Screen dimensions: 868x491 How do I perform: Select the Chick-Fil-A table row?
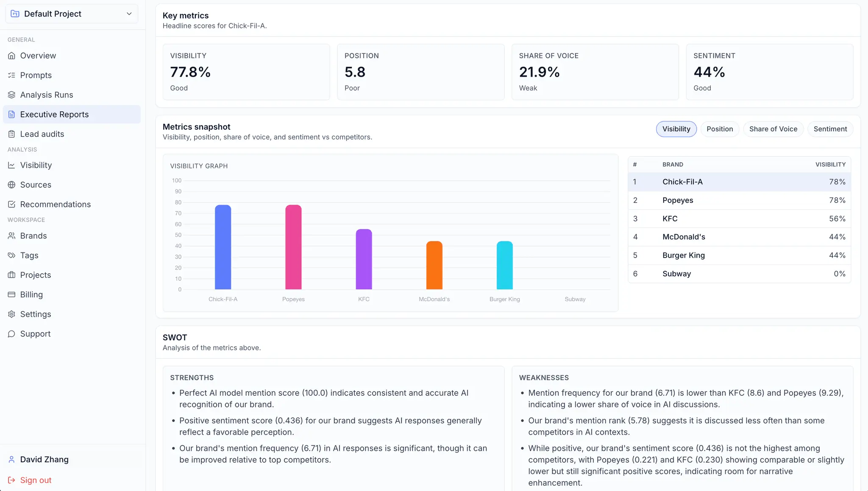click(739, 182)
